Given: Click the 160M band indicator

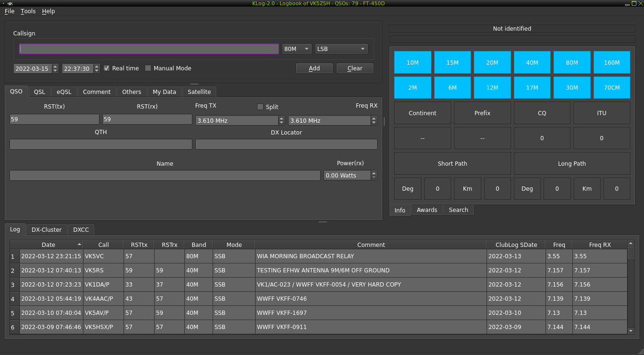Looking at the screenshot, I should point(612,62).
